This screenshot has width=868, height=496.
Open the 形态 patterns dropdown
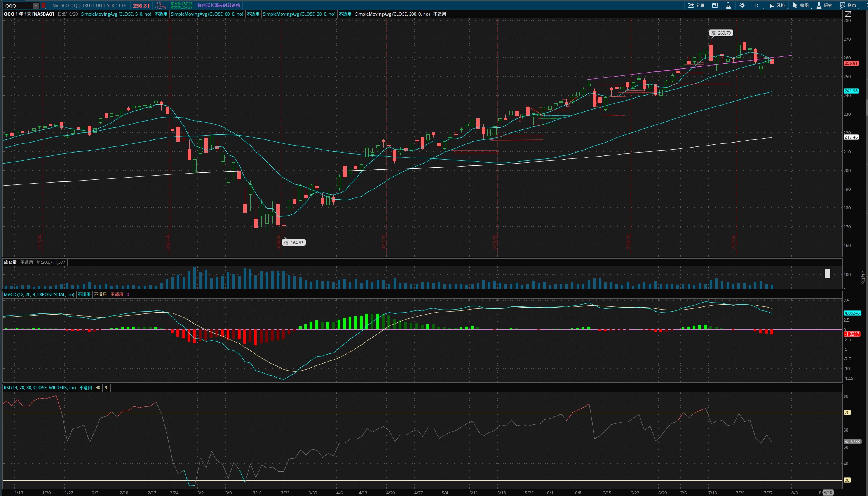[848, 5]
